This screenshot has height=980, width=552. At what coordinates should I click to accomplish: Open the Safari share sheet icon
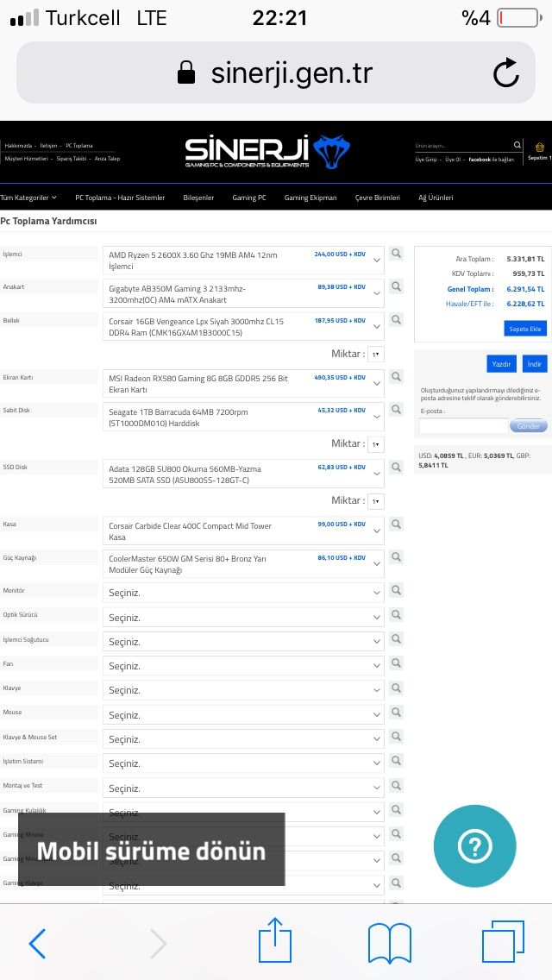point(275,940)
